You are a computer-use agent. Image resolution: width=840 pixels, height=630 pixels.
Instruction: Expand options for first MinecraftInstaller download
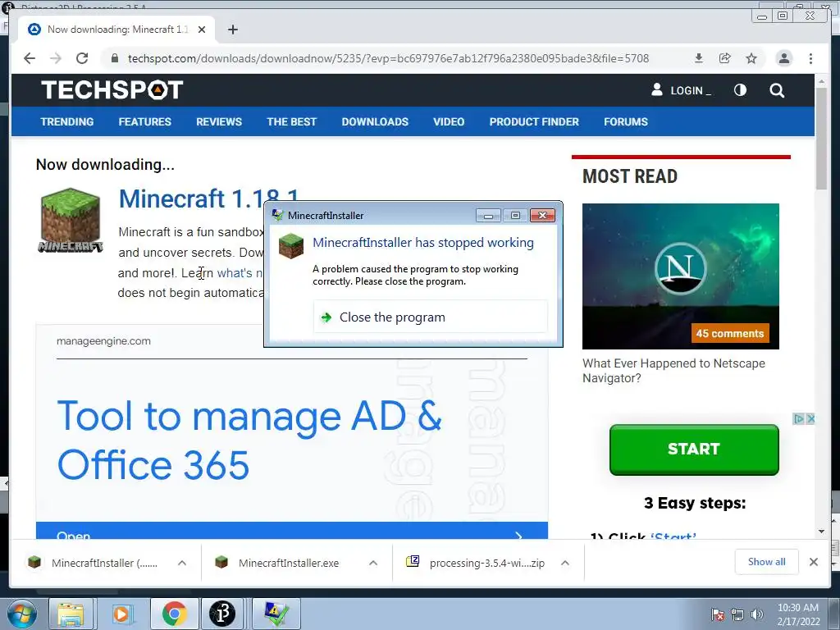[182, 563]
